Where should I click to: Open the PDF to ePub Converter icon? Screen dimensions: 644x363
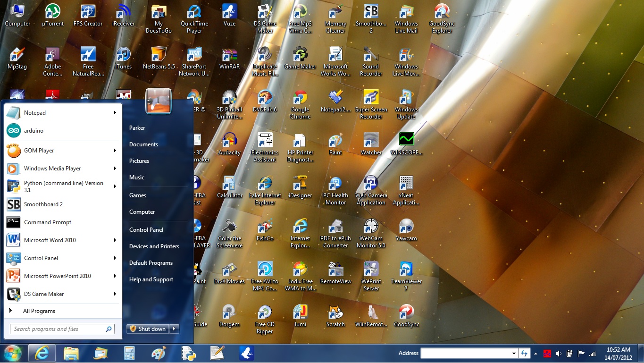coord(335,233)
